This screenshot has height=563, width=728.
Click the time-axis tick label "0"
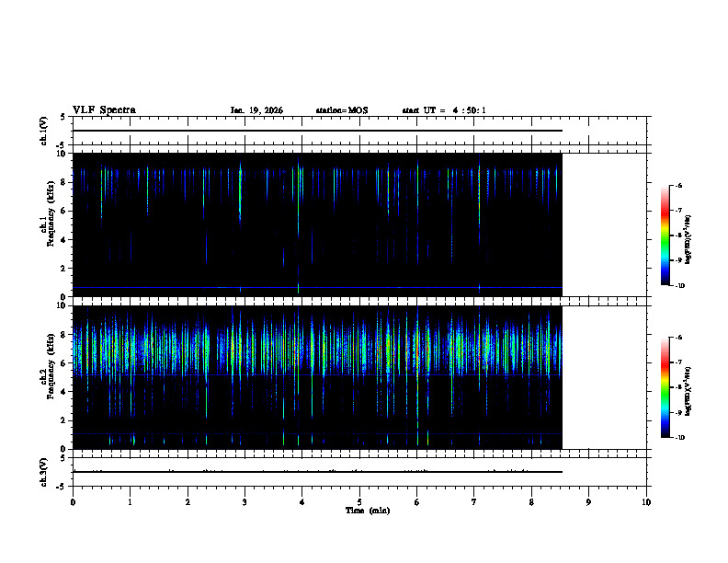(x=73, y=502)
